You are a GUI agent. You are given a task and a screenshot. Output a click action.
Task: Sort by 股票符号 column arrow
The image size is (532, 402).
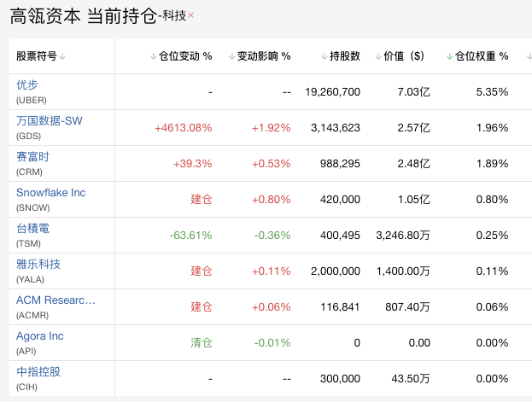[62, 56]
